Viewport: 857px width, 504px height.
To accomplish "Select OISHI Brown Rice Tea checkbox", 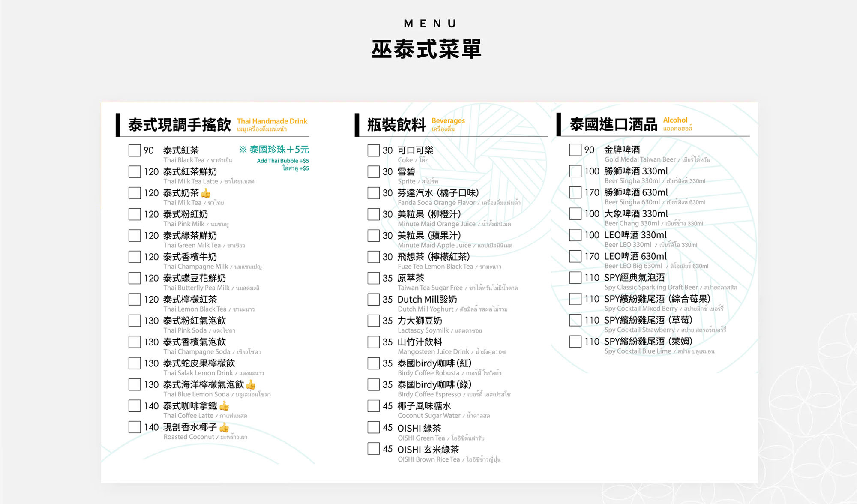I will pyautogui.click(x=373, y=449).
